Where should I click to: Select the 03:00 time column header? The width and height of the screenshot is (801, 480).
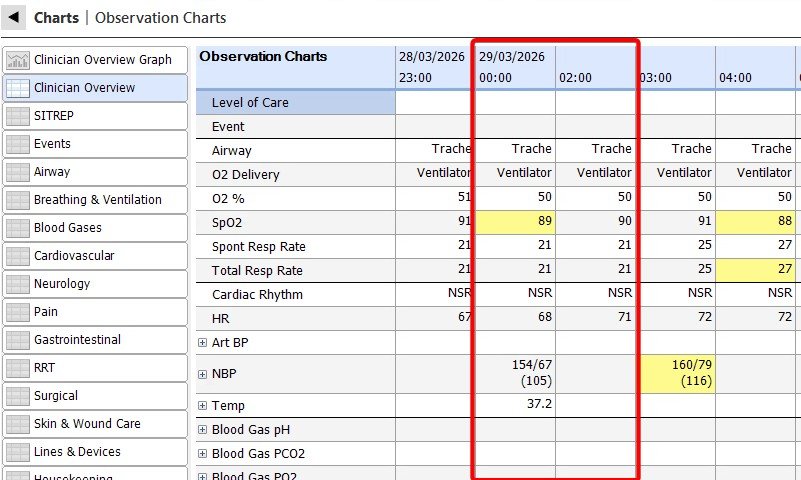point(655,77)
